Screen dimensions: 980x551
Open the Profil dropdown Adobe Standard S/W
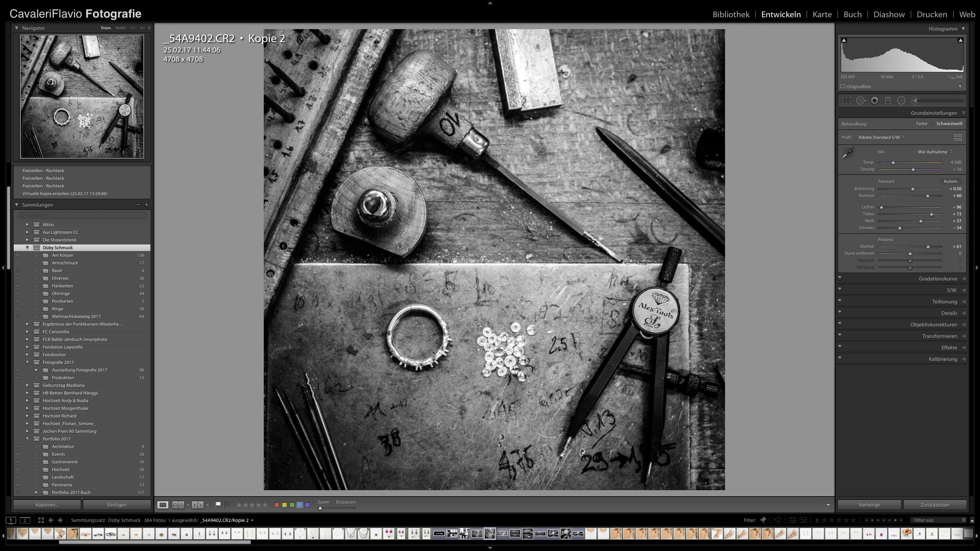point(882,137)
